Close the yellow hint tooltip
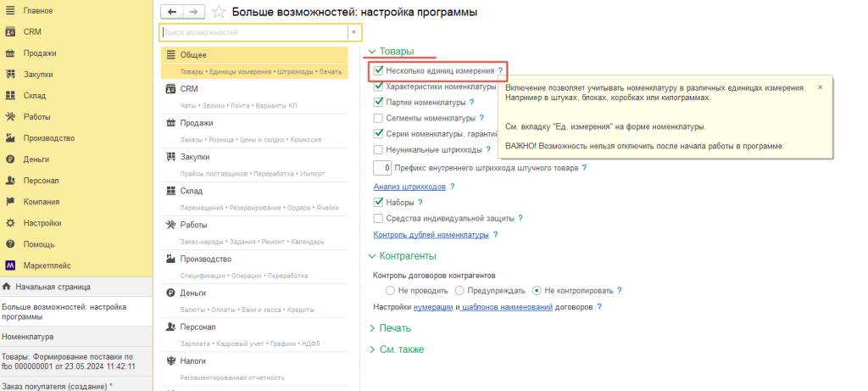 [x=820, y=87]
